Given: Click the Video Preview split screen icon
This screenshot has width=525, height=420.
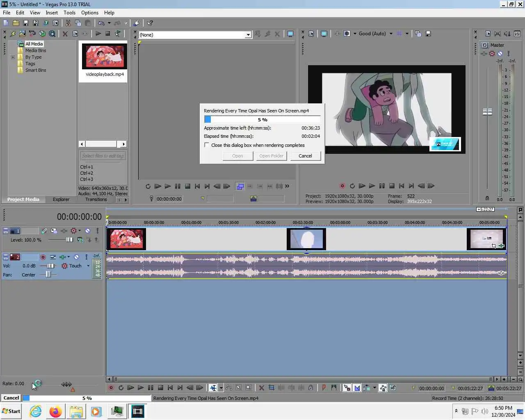Looking at the screenshot, I should [347, 34].
